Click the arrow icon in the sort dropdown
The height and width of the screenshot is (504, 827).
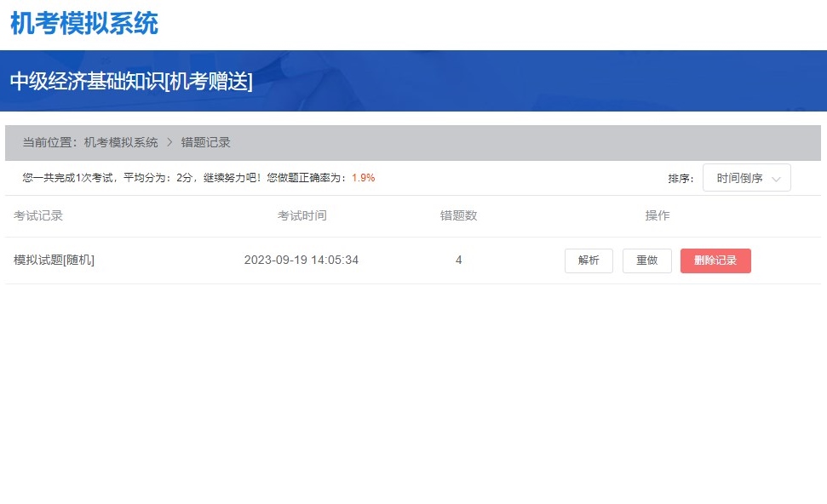point(775,179)
